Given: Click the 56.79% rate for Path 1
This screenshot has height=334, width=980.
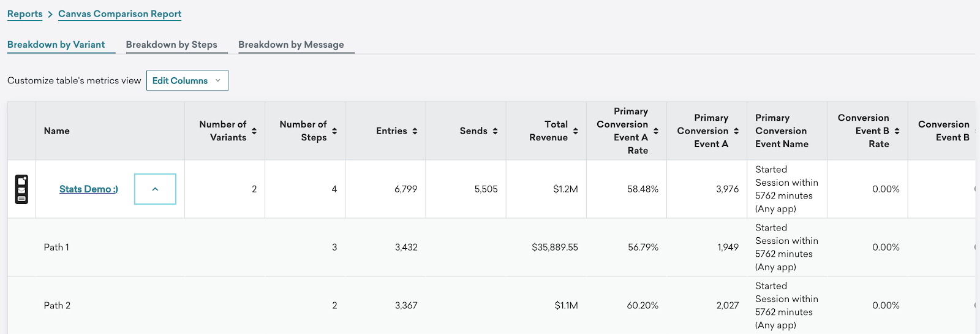Looking at the screenshot, I should (x=643, y=248).
